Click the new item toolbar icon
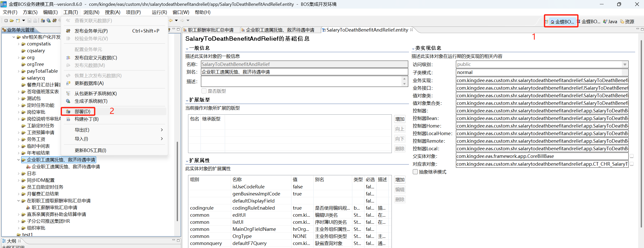This screenshot has height=248, width=644. coord(18,20)
